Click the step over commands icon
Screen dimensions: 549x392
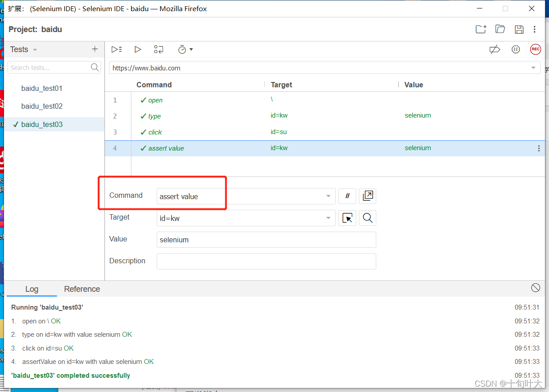(159, 49)
